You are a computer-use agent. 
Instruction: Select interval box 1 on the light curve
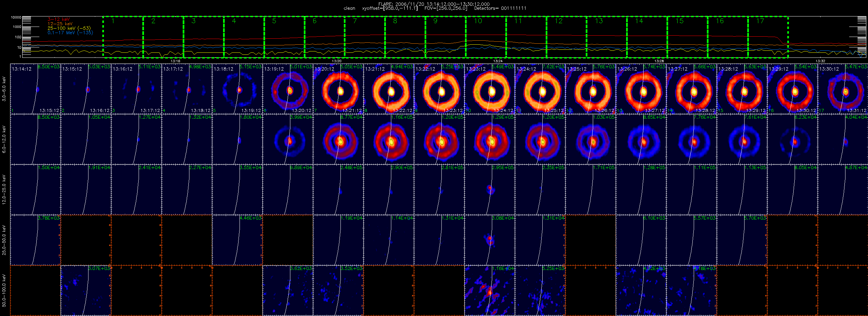pos(123,37)
